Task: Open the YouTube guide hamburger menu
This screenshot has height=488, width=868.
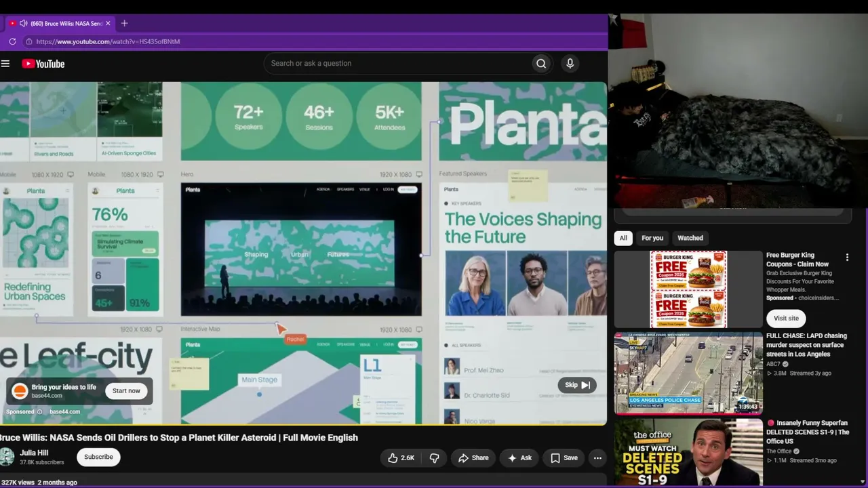Action: pos(5,64)
